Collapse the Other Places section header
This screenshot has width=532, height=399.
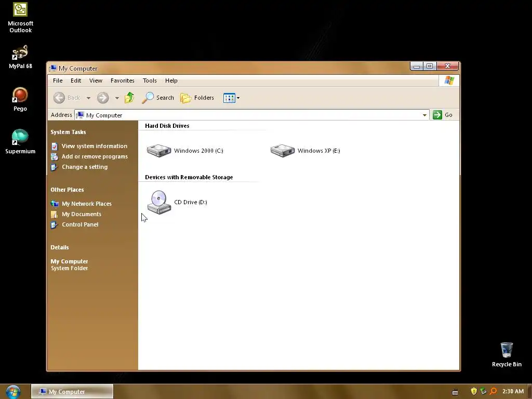tap(67, 190)
